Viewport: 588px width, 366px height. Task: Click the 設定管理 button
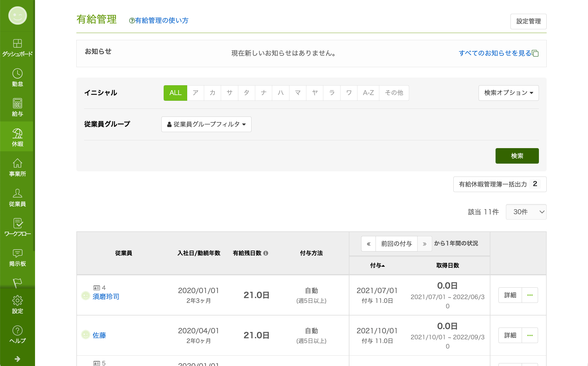pyautogui.click(x=528, y=22)
